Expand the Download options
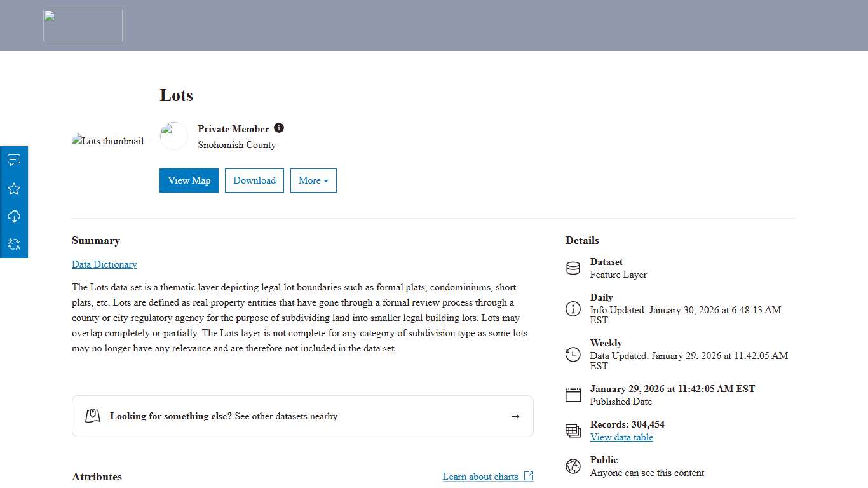The image size is (868, 488). click(254, 180)
